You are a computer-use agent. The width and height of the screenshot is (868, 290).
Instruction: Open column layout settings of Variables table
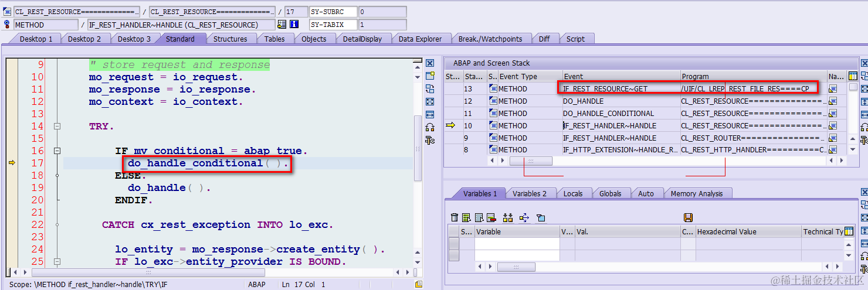coord(849,231)
